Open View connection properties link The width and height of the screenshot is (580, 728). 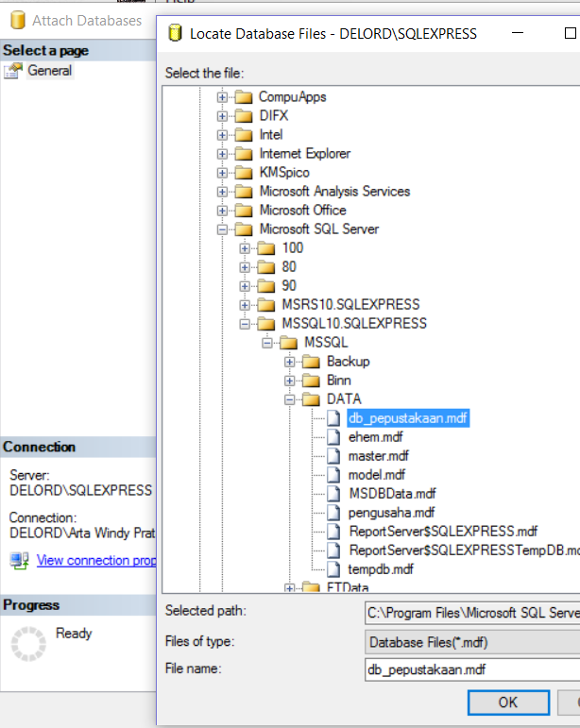96,560
